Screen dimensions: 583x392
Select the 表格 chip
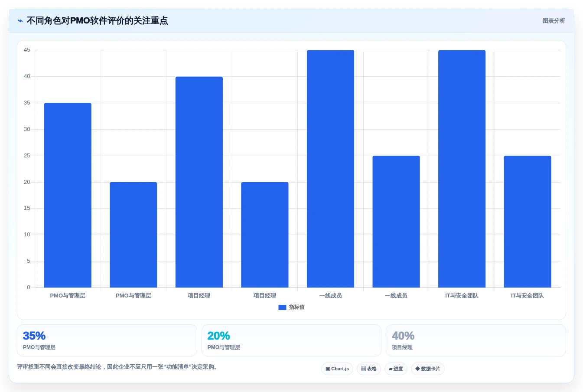click(369, 369)
